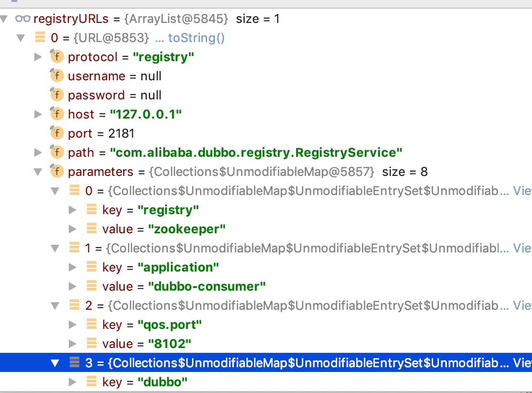Select the protocol = "registry" row
Image resolution: width=532 pixels, height=393 pixels.
[266, 57]
